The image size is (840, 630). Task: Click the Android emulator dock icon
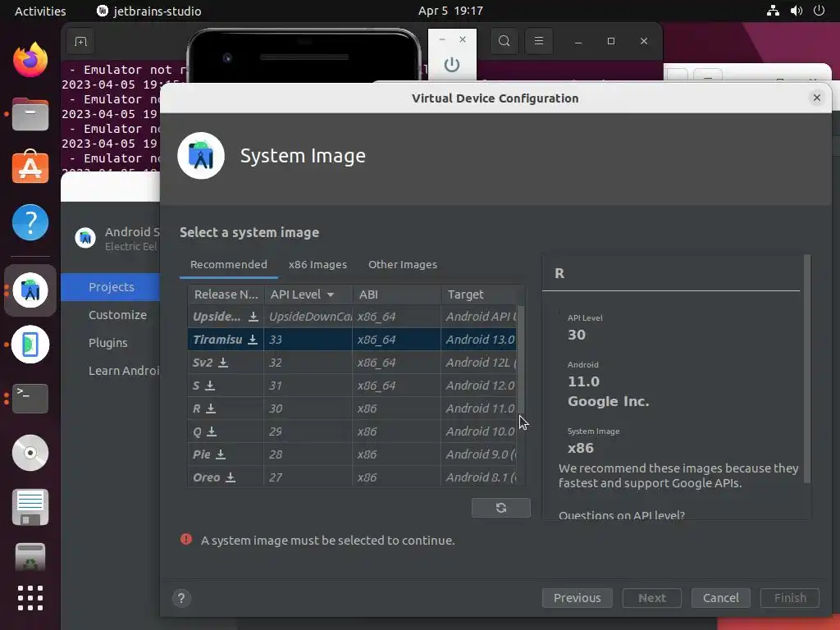tap(30, 345)
